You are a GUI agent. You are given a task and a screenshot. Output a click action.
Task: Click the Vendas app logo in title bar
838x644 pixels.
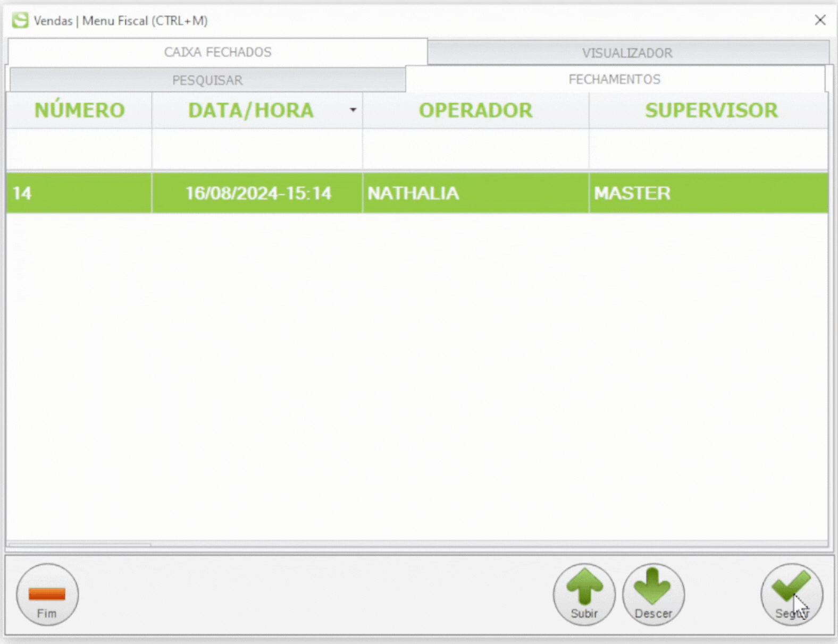pos(20,20)
